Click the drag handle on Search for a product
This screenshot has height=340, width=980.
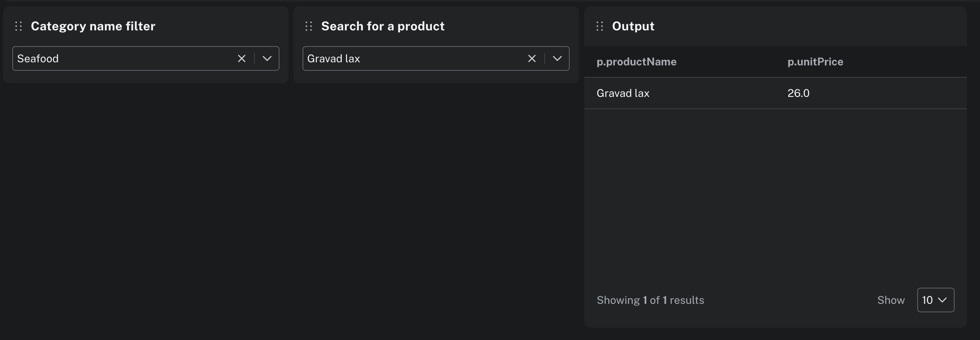pyautogui.click(x=308, y=26)
